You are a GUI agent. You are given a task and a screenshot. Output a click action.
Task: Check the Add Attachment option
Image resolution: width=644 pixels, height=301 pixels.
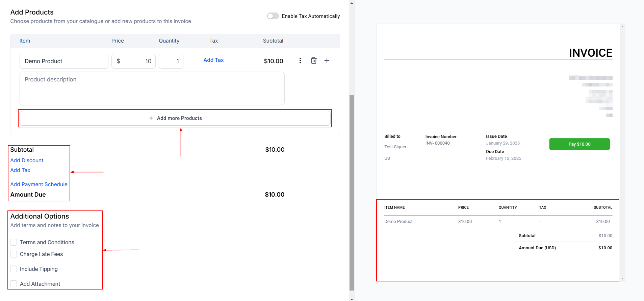(x=14, y=284)
